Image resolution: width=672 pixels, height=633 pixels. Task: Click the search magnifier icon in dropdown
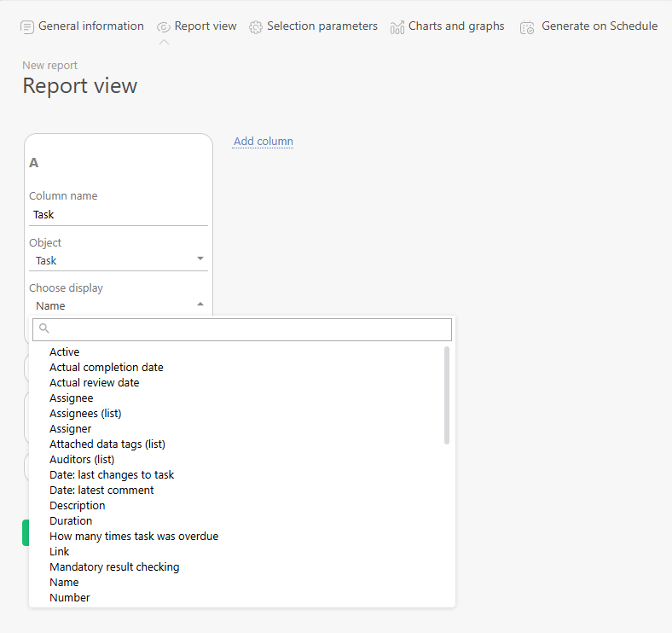tap(44, 328)
